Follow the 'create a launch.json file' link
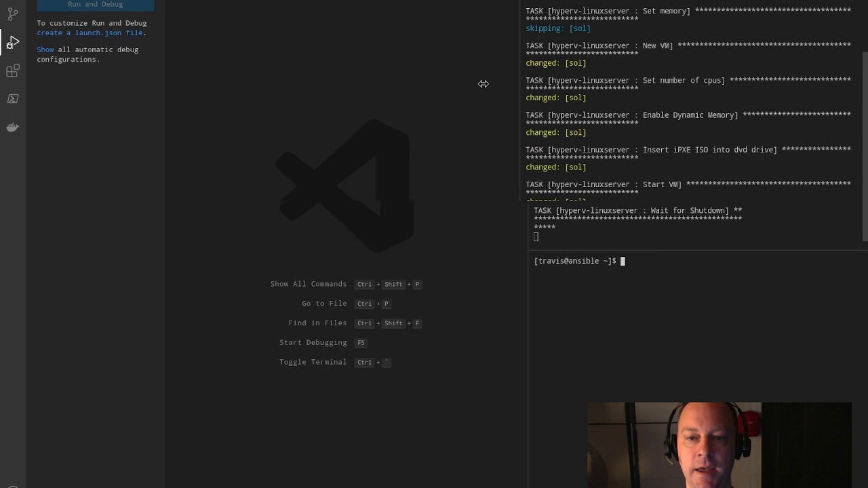This screenshot has height=488, width=868. point(90,33)
